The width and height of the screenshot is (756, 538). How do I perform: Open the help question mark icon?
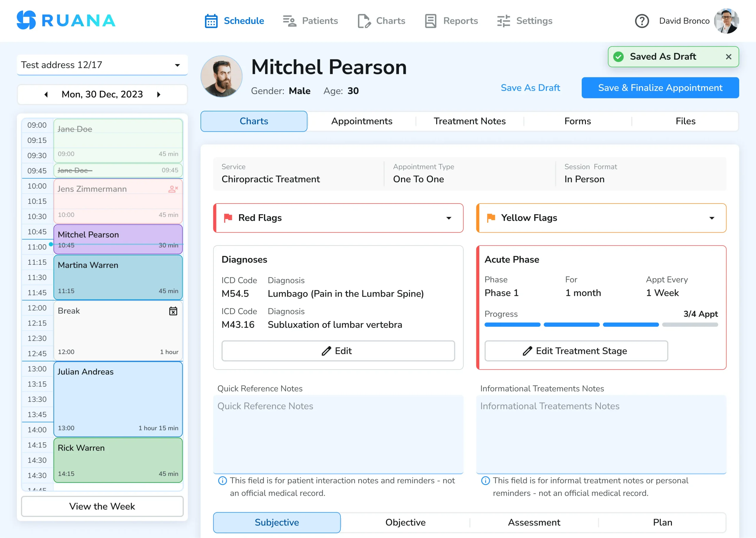642,21
